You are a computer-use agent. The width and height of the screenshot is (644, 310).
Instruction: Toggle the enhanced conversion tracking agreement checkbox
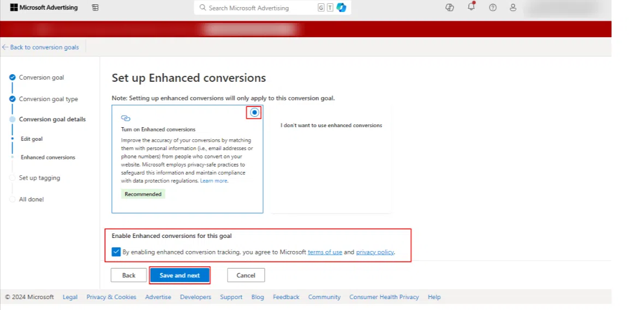116,252
